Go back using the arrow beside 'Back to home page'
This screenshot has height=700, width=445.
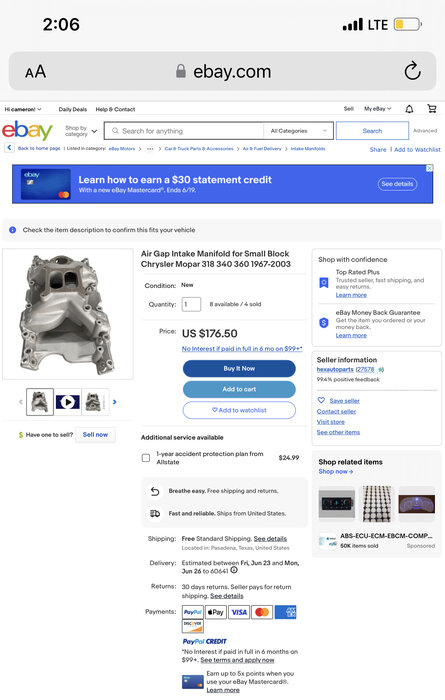pyautogui.click(x=9, y=148)
